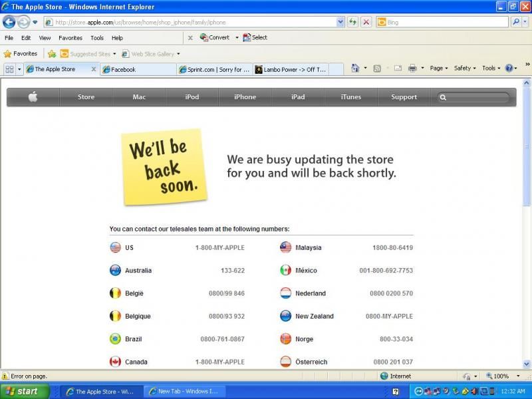Click the Stop loading X icon
Screen dimensions: 532x399
click(366, 22)
